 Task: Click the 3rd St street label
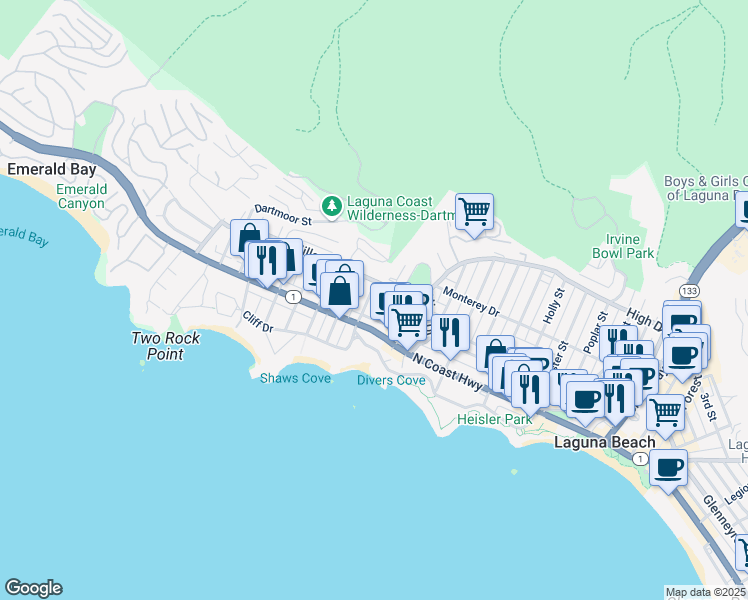point(708,407)
